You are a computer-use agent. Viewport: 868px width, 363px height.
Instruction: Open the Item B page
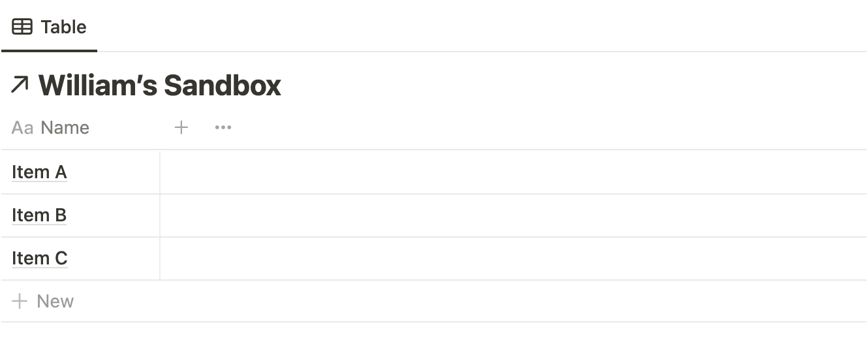39,215
